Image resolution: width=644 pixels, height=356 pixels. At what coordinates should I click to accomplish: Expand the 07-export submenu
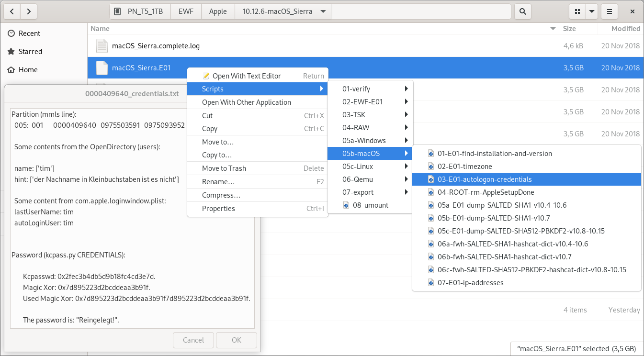coord(370,192)
